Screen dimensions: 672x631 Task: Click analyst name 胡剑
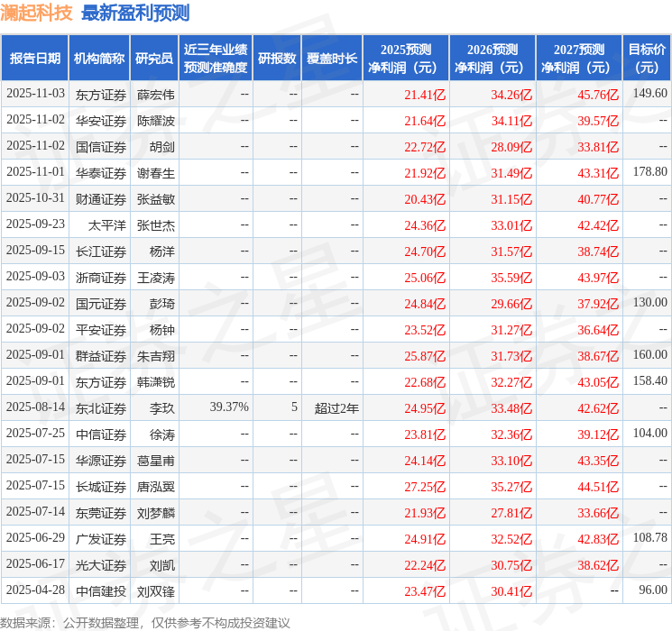(x=162, y=147)
